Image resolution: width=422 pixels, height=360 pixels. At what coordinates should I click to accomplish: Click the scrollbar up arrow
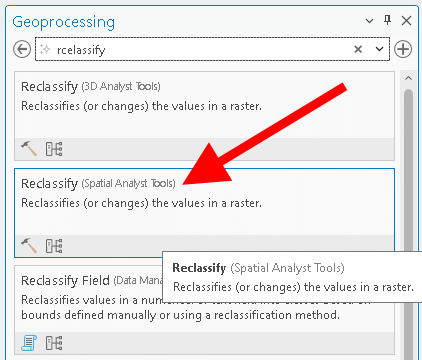pos(408,78)
